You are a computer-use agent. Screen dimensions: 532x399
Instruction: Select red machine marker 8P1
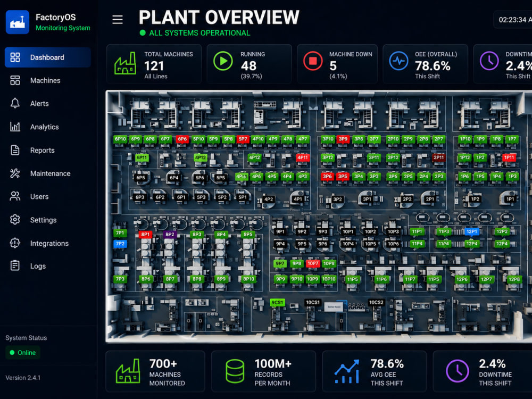point(145,235)
